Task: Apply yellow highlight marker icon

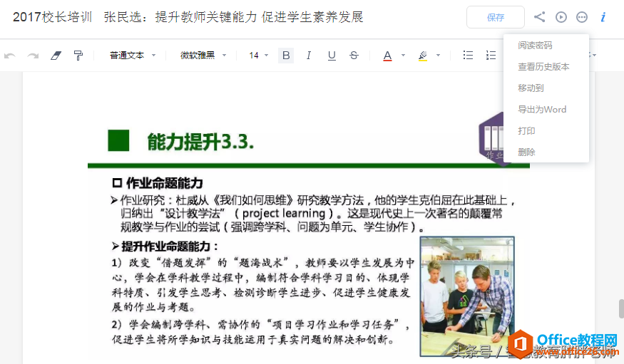Action: coord(423,56)
